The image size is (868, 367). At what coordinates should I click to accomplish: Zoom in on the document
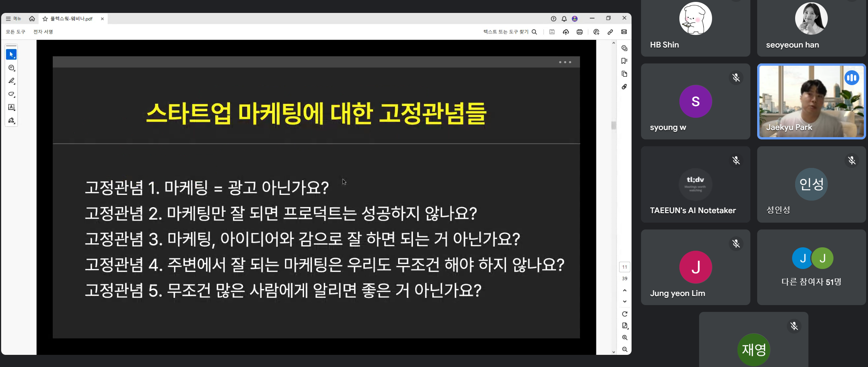pyautogui.click(x=625, y=338)
